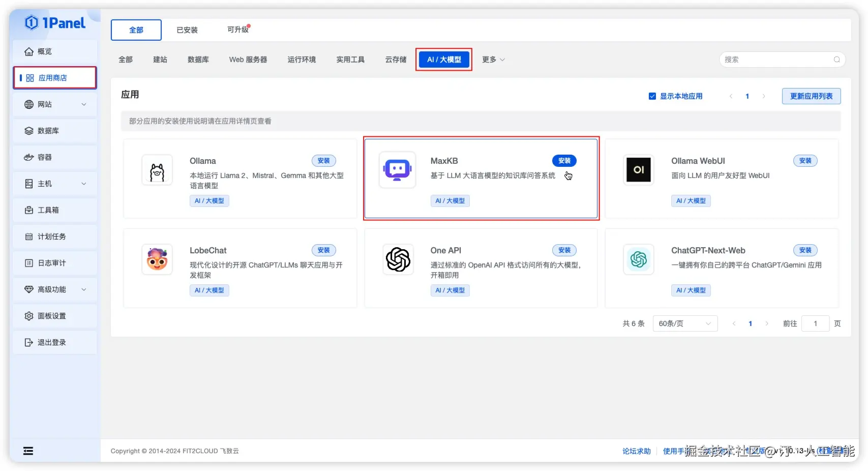Screen dimensions: 868x471
Task: Click the 退出登录 logout icon
Action: tap(29, 342)
